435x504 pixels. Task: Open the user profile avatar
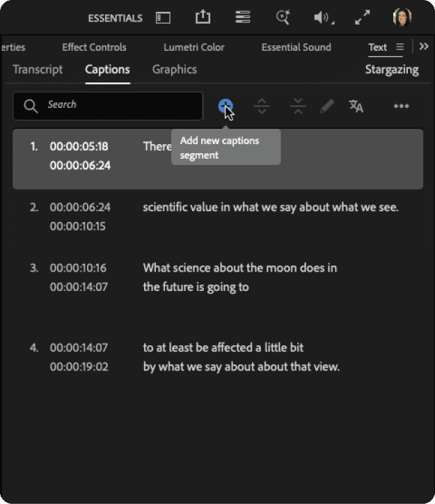click(x=402, y=17)
